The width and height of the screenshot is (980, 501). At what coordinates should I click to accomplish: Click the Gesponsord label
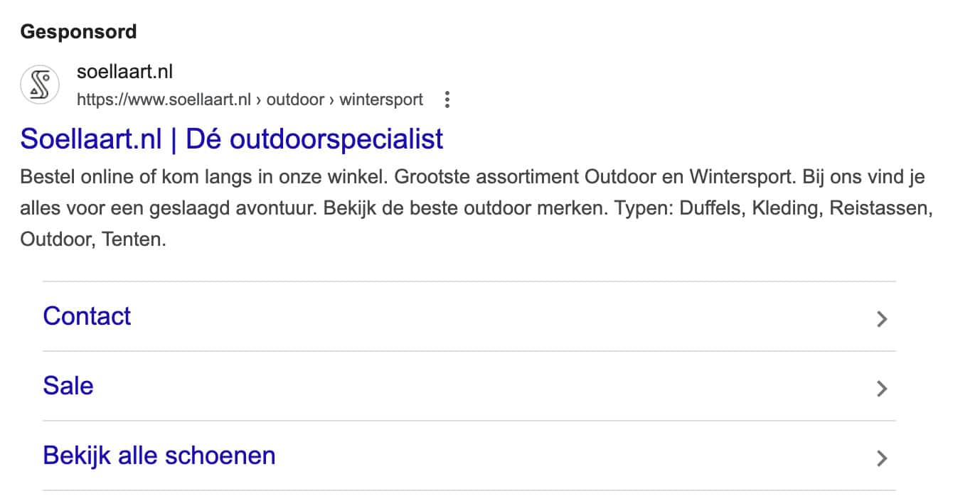pyautogui.click(x=79, y=32)
